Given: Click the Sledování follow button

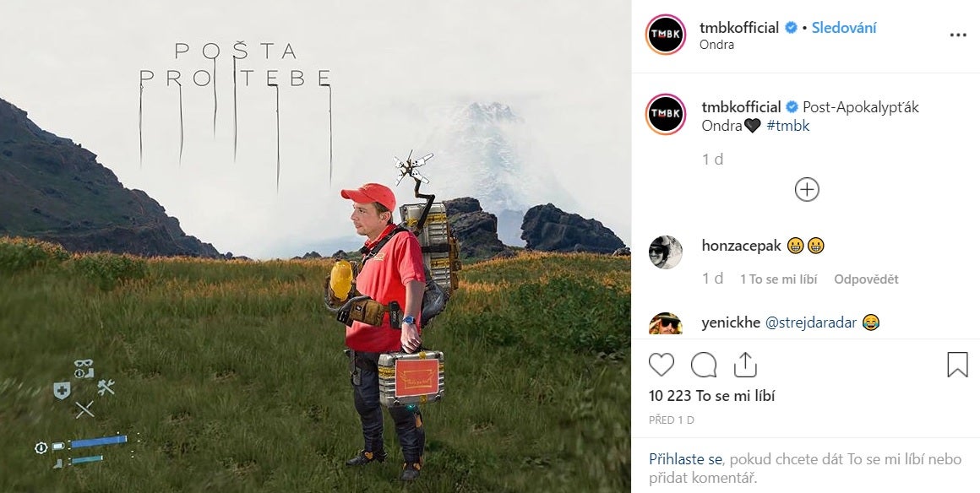Looking at the screenshot, I should click(x=844, y=28).
